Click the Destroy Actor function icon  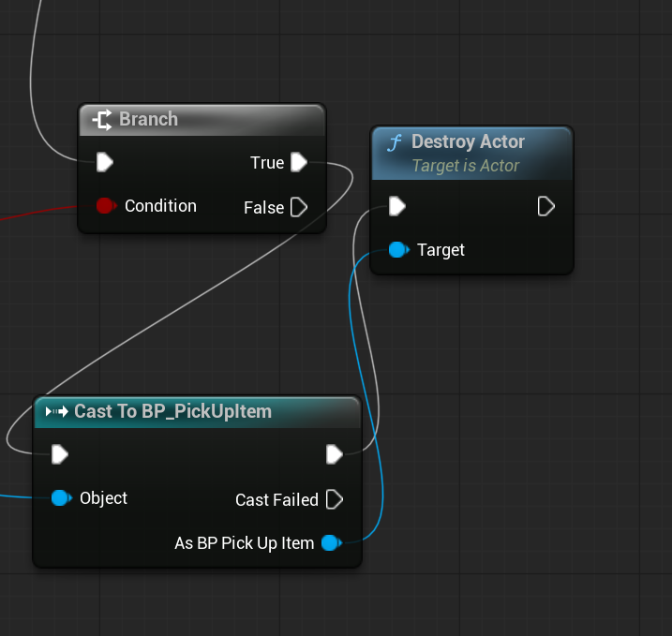[395, 142]
